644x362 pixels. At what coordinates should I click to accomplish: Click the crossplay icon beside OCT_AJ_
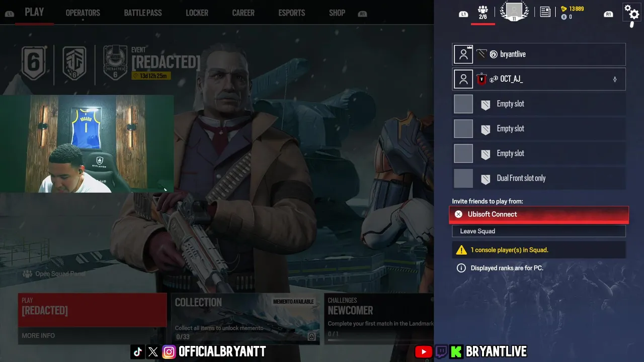(x=494, y=79)
